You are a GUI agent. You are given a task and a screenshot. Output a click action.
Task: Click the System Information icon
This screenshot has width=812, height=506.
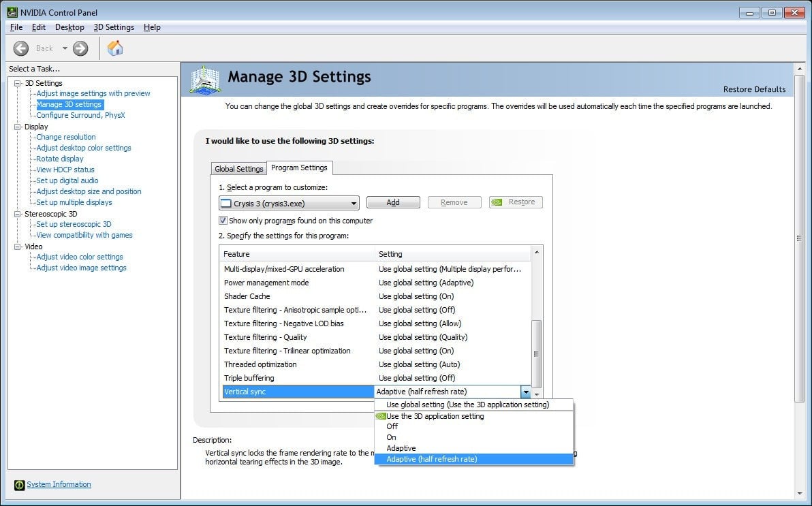coord(18,485)
